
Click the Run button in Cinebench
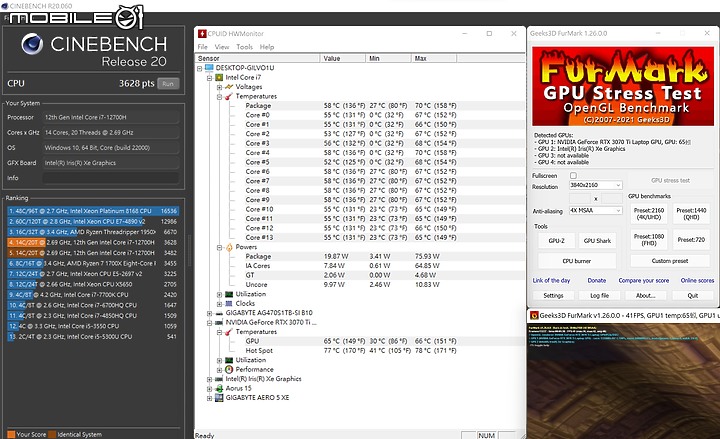[x=168, y=84]
